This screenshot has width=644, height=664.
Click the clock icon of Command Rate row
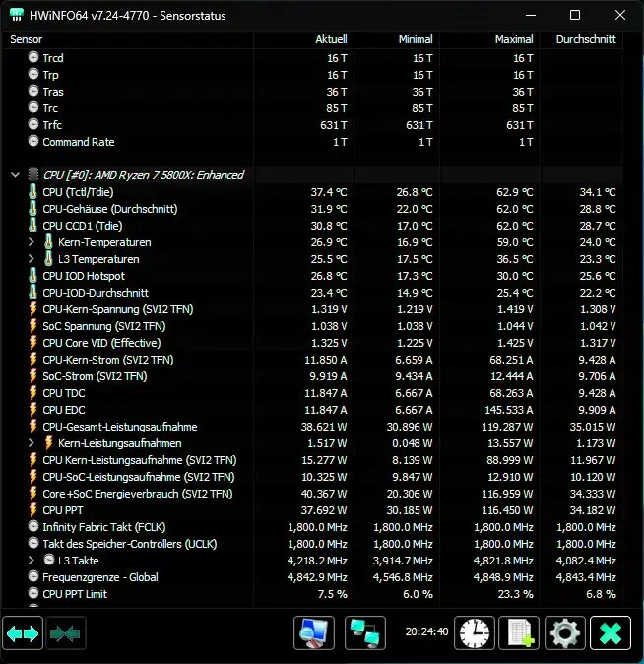tap(33, 141)
